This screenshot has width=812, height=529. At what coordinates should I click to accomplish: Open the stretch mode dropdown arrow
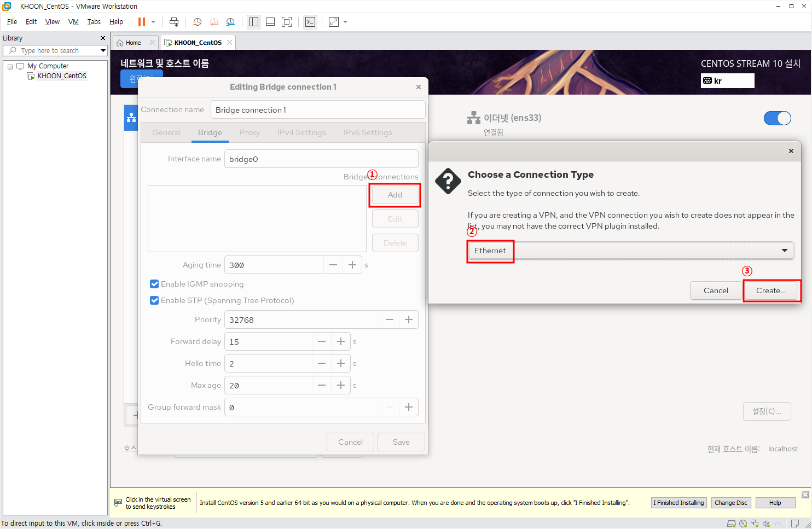(345, 22)
